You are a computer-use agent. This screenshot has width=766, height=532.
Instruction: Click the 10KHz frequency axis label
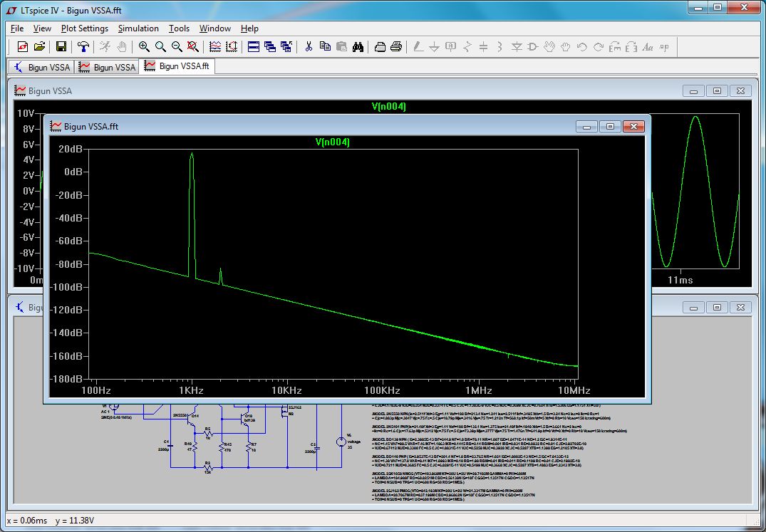click(286, 390)
